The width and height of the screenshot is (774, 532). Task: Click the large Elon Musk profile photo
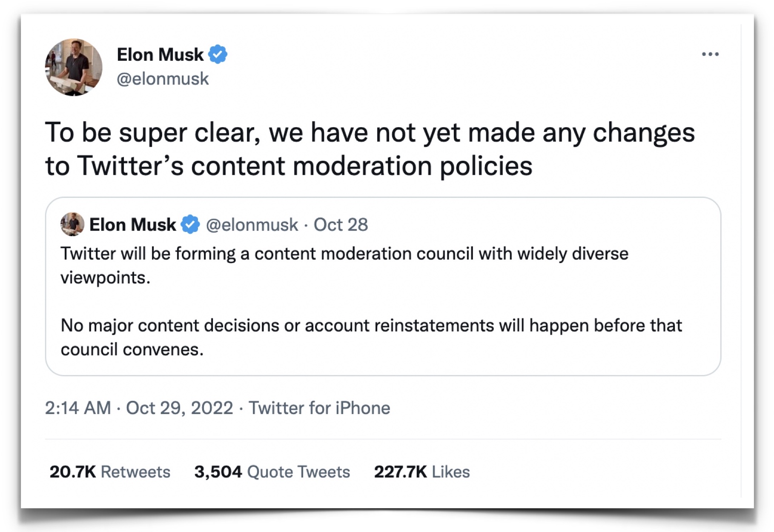point(74,67)
